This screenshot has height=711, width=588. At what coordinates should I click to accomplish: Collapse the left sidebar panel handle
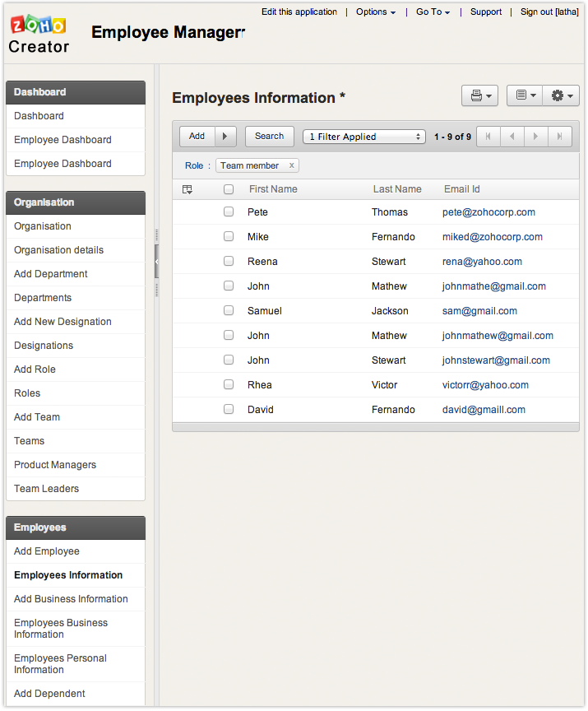pos(156,262)
